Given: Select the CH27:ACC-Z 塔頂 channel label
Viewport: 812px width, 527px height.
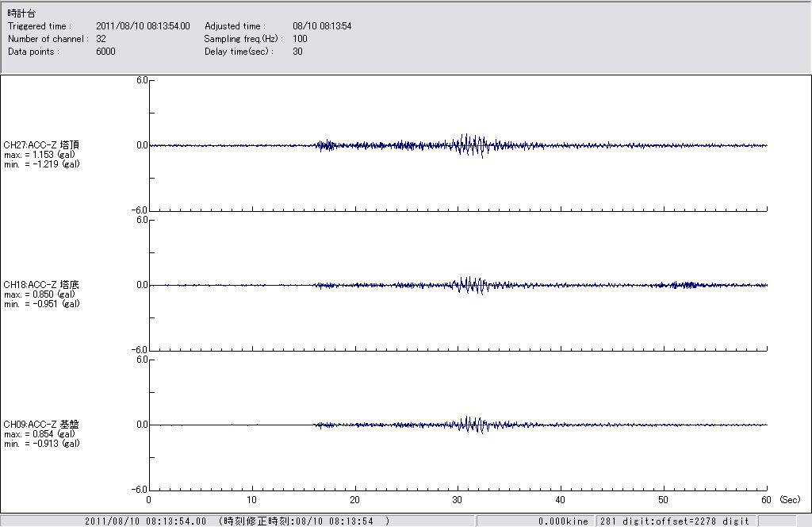Looking at the screenshot, I should 41,145.
